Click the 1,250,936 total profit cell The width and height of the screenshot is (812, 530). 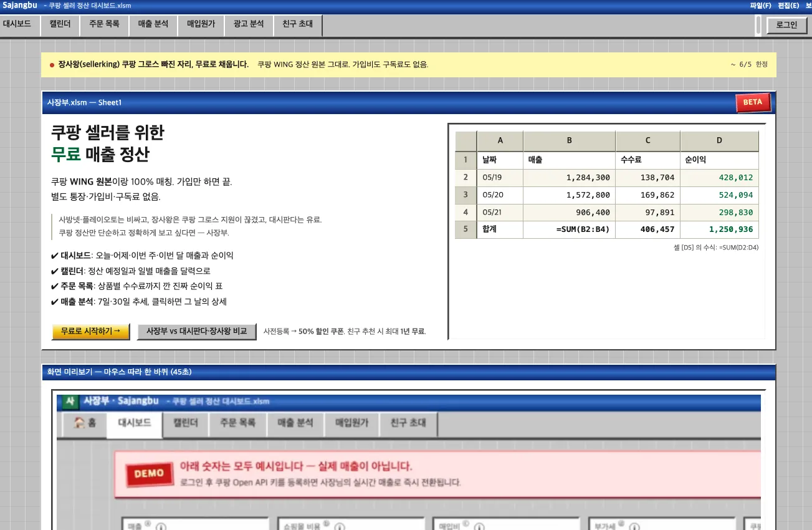pos(719,229)
